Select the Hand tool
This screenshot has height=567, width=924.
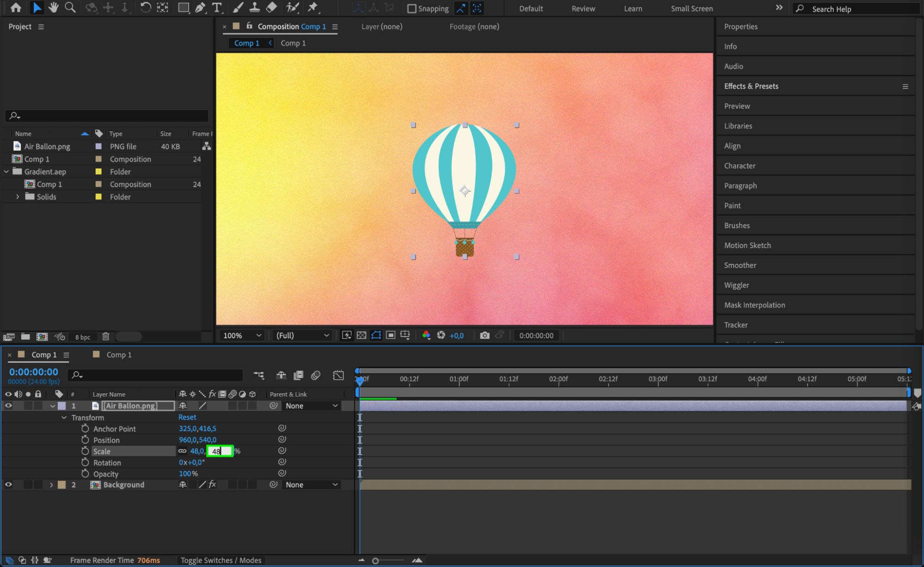pos(54,7)
